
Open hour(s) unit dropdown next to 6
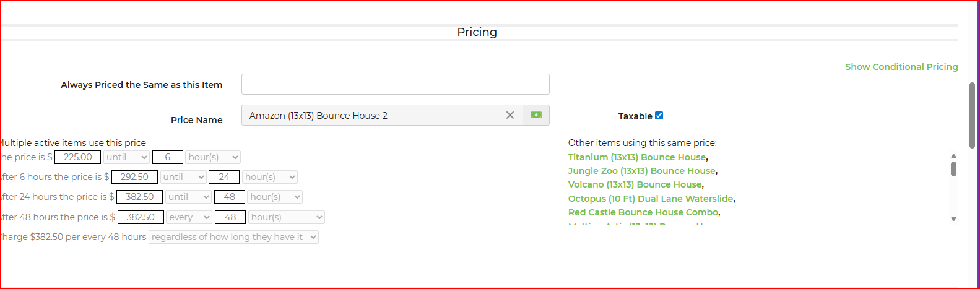tap(212, 157)
